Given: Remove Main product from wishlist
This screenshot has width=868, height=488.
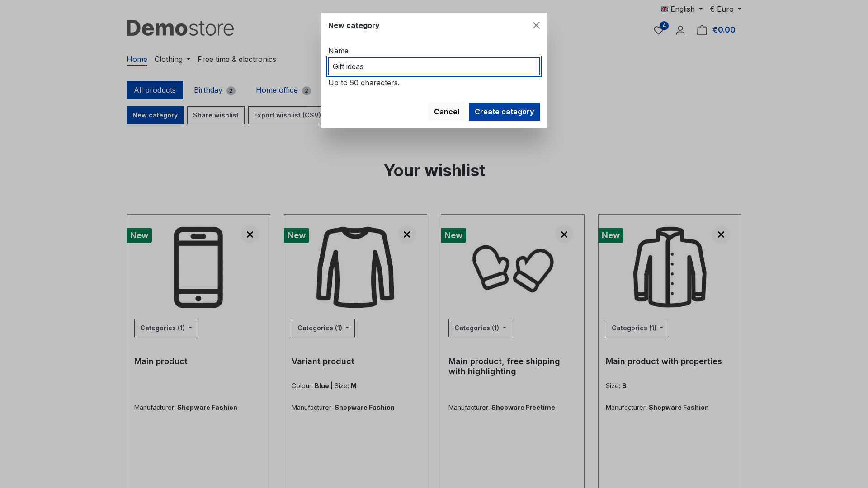Looking at the screenshot, I should click(250, 235).
